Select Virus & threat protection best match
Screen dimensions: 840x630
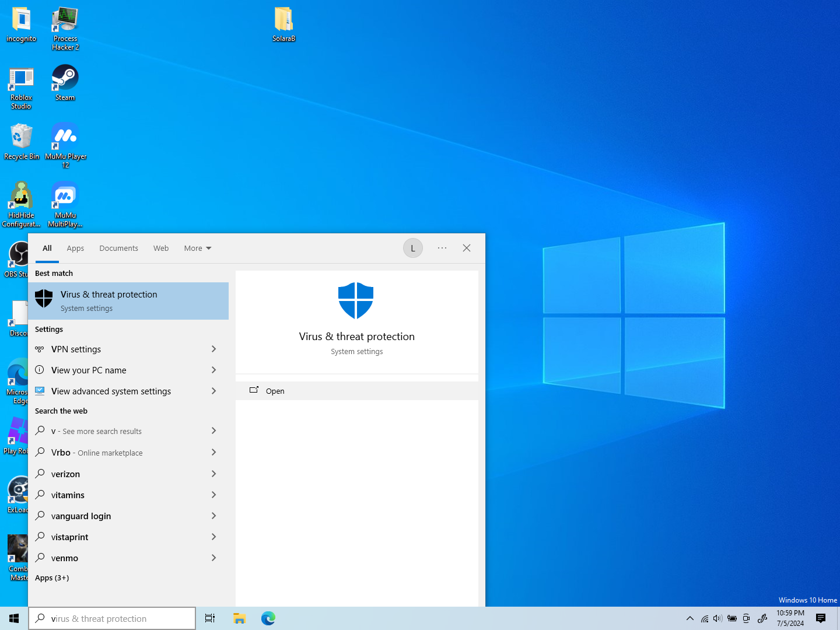(x=128, y=301)
